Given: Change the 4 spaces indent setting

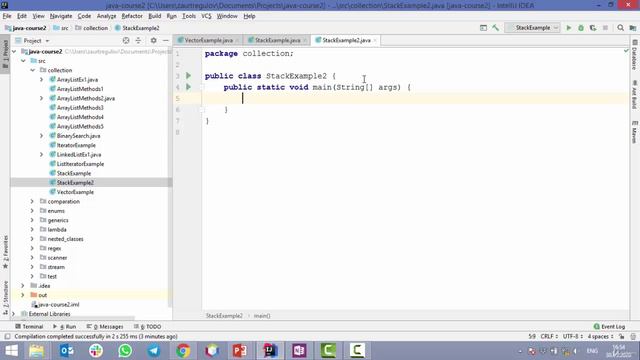Looking at the screenshot, I should point(600,336).
